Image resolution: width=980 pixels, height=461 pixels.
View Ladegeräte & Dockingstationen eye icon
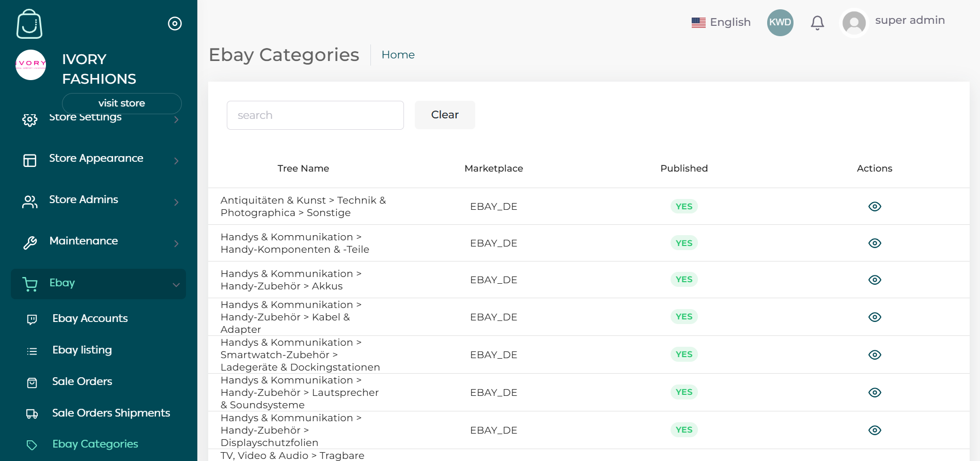(x=875, y=355)
